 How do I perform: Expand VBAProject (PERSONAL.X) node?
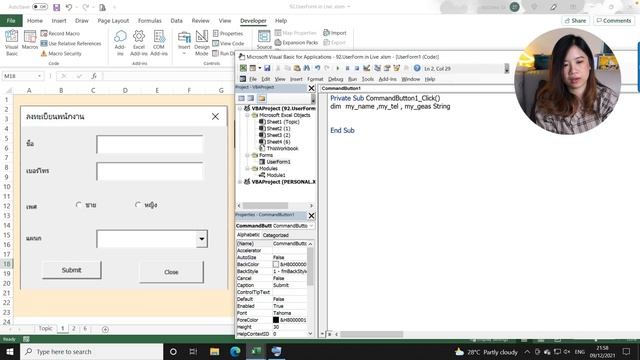coord(240,182)
